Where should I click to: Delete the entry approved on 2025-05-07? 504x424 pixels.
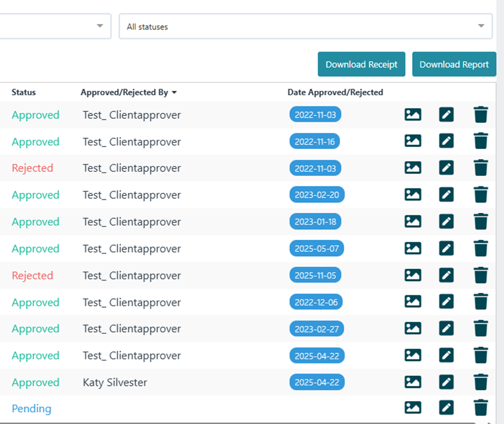click(480, 248)
